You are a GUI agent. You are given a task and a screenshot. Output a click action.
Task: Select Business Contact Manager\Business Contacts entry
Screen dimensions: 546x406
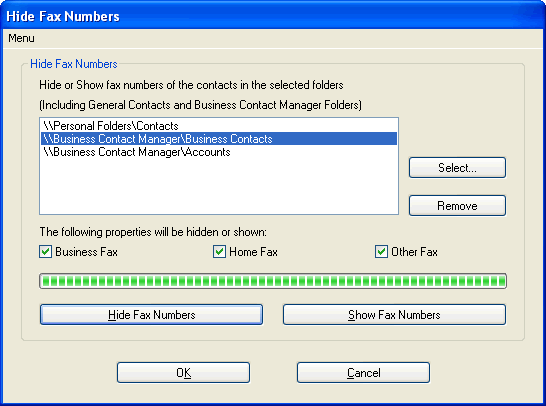pos(219,139)
